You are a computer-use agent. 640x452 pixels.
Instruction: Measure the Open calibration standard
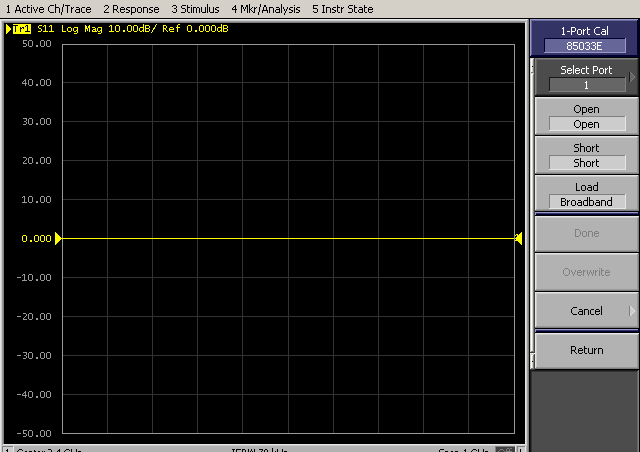586,116
